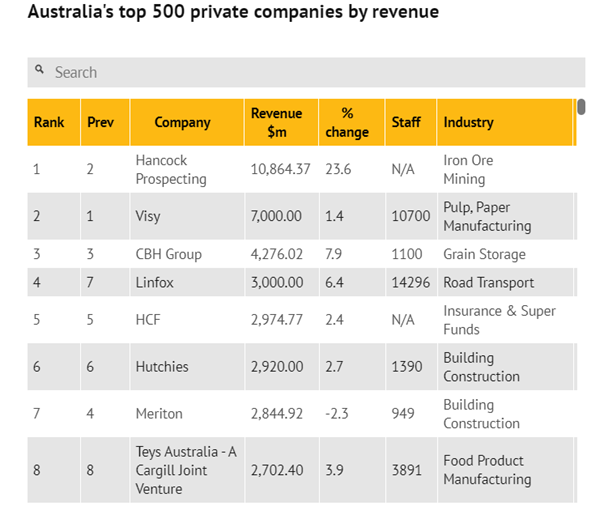Click the magnifying glass search icon

click(x=39, y=69)
